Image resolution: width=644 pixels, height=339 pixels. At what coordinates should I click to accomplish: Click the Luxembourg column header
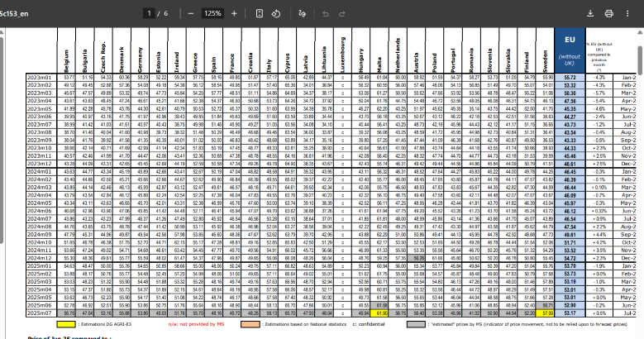click(x=343, y=55)
